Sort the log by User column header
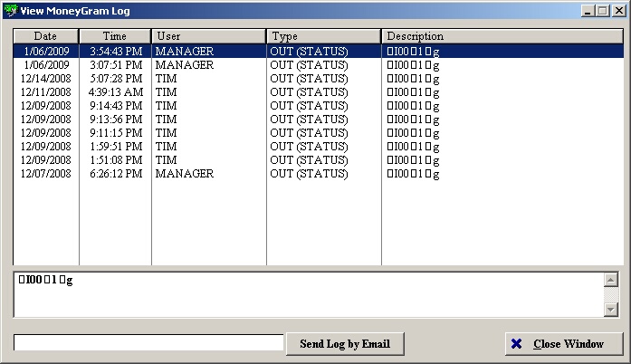 (x=209, y=36)
